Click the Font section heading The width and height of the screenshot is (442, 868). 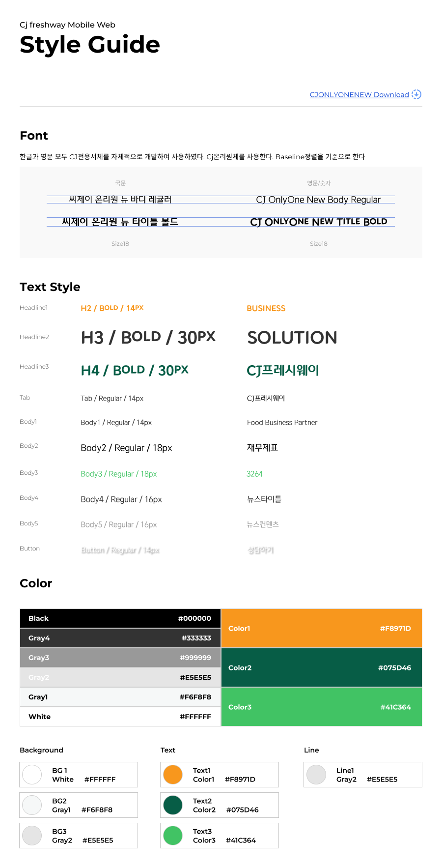click(x=34, y=136)
